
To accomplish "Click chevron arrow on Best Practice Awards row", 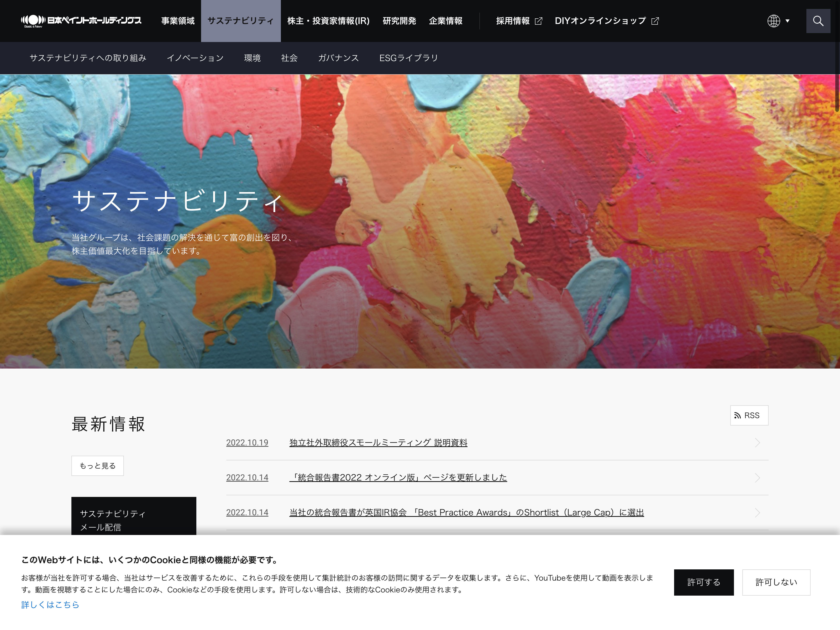I will (x=757, y=513).
